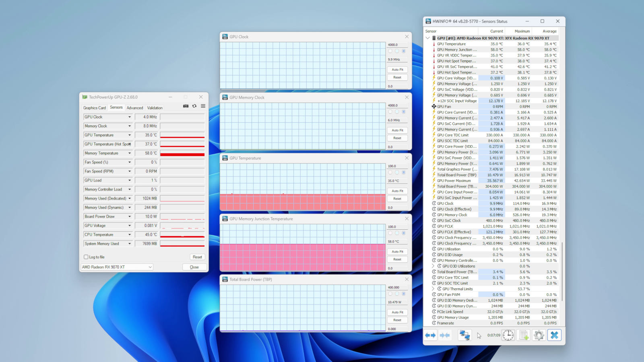Click third color swatch in GPU Clock graph
The image size is (644, 362).
coord(404,51)
